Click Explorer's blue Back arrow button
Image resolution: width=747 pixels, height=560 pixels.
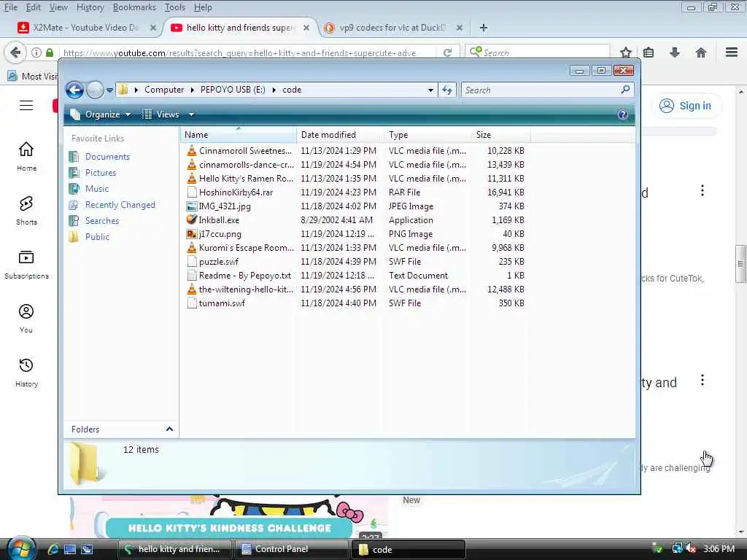tap(75, 90)
